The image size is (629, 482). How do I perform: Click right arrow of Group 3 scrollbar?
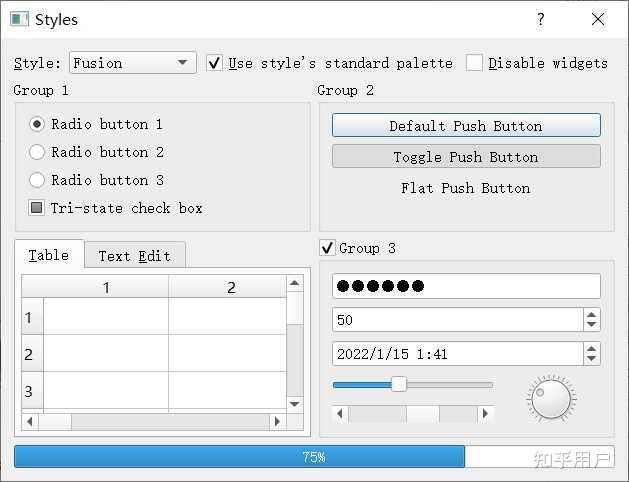pos(486,413)
